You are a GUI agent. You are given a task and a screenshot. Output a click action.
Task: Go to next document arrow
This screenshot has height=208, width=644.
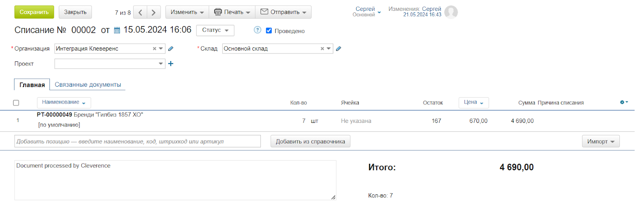point(154,12)
